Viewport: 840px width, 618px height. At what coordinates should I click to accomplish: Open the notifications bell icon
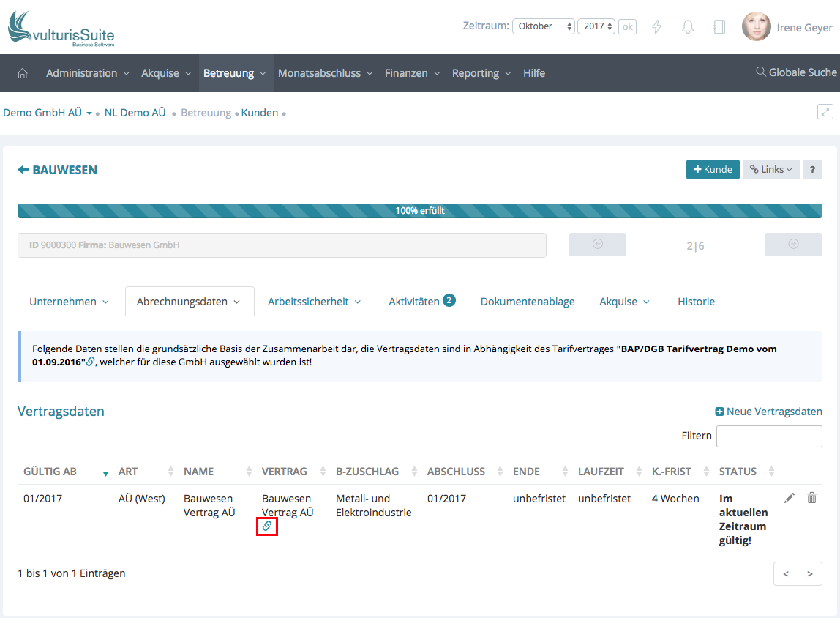click(x=688, y=27)
